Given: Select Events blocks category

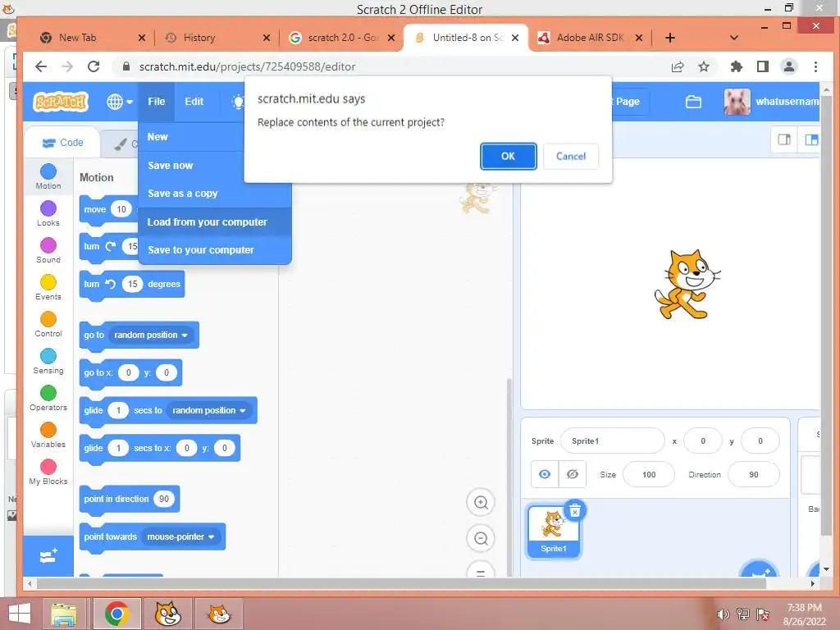Looking at the screenshot, I should click(x=48, y=288).
